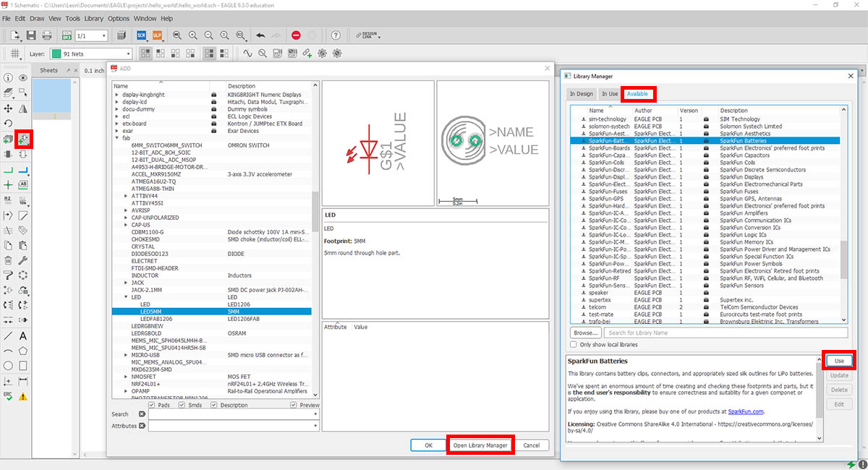Select LED5MM row in the parts tree
Viewport: 868px width, 470px height.
tap(211, 312)
